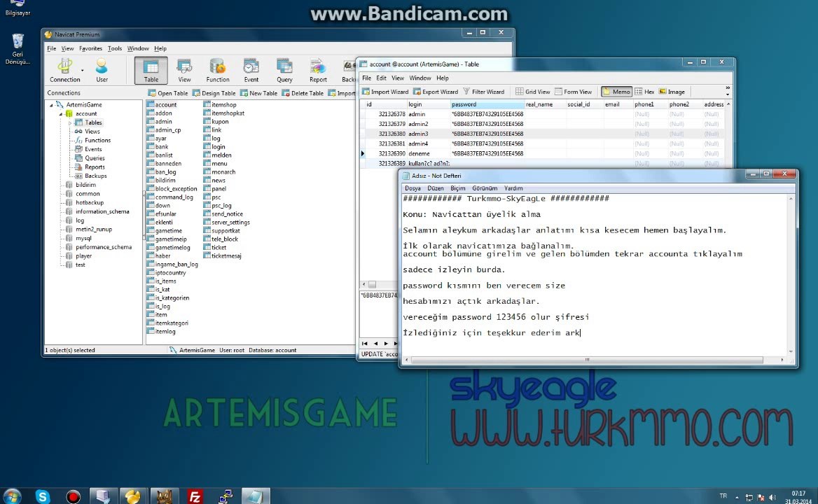Click the Connection toolbar icon in Navicat
The height and width of the screenshot is (504, 818).
point(64,71)
